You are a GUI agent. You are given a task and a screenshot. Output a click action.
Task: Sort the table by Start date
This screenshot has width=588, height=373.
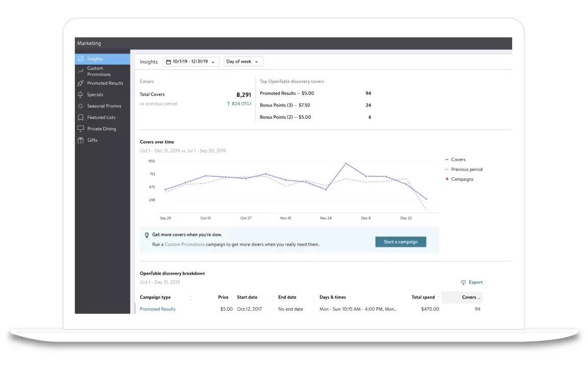pyautogui.click(x=247, y=297)
